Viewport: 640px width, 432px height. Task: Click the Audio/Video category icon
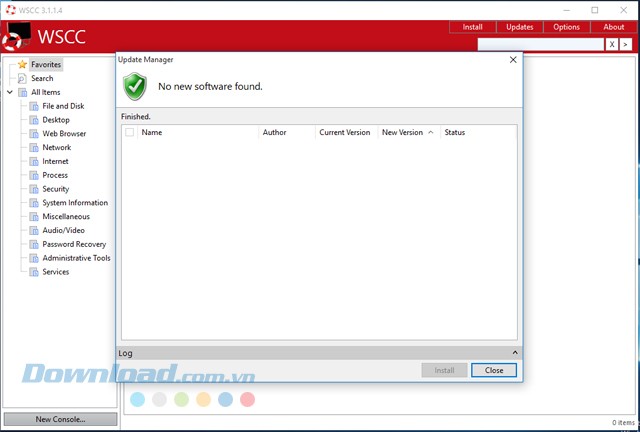pos(34,231)
